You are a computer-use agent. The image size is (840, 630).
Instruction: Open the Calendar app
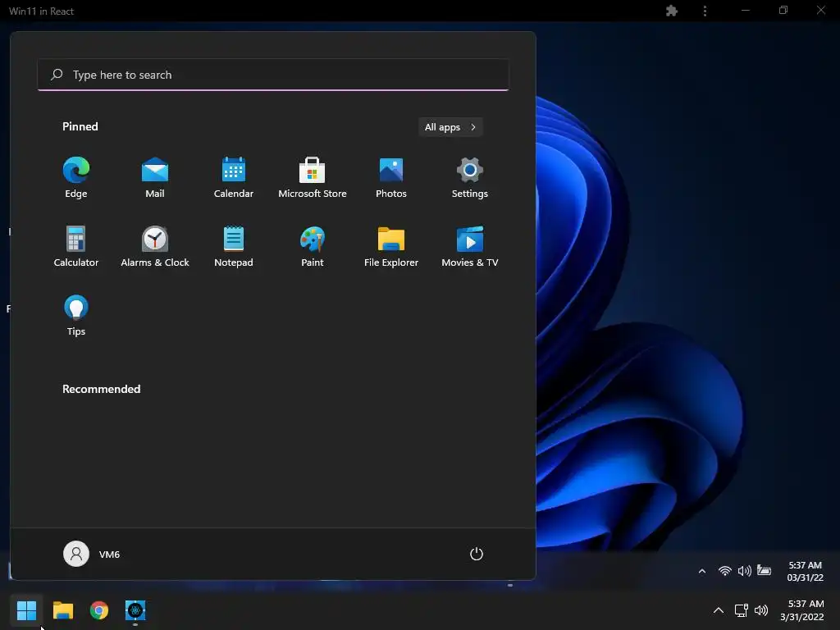point(234,178)
